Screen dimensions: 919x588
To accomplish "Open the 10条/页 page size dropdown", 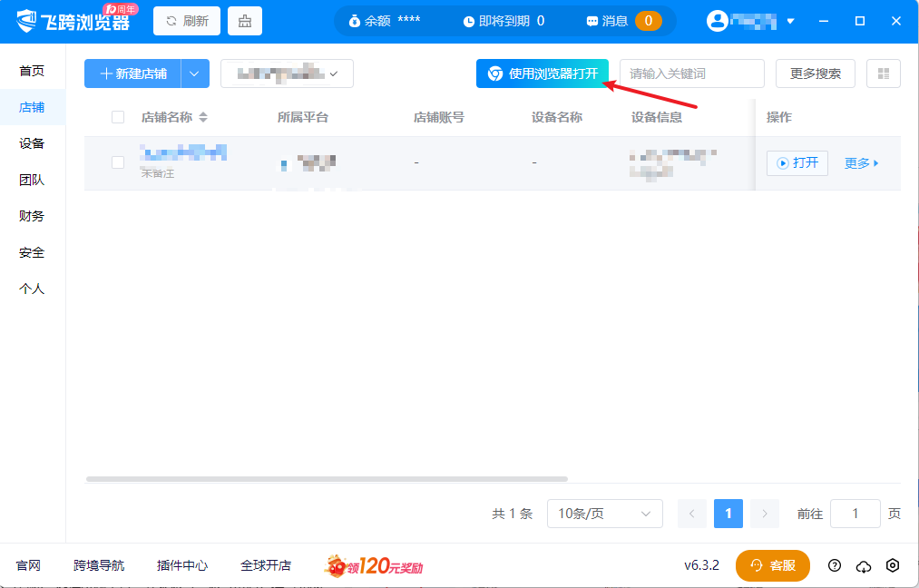I will click(604, 514).
